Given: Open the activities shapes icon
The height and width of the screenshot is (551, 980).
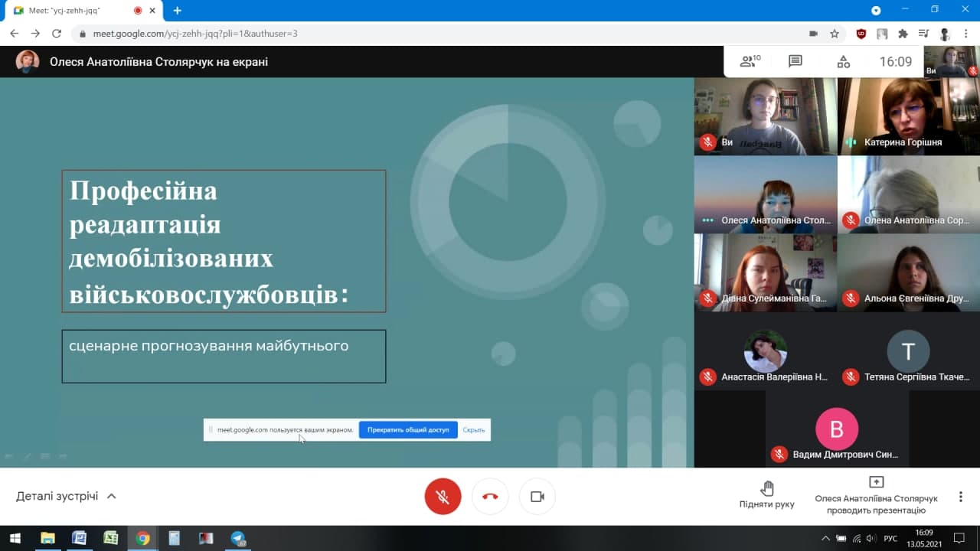Looking at the screenshot, I should pos(843,62).
